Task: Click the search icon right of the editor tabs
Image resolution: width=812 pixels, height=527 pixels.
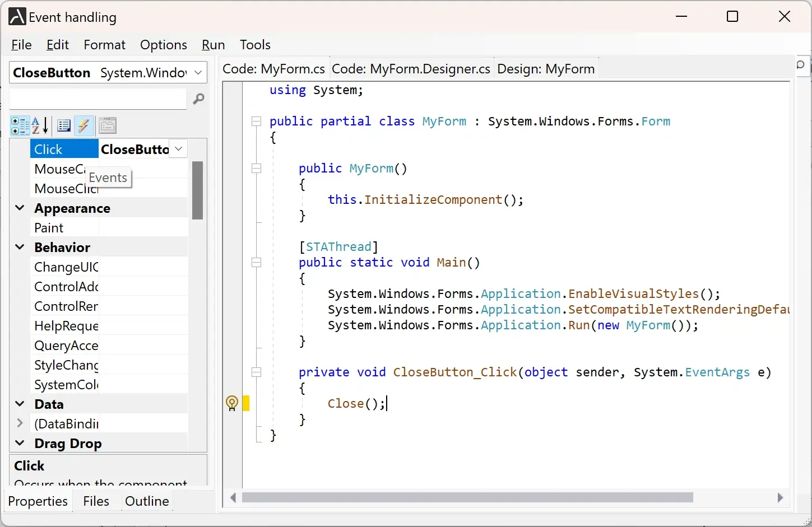Action: click(801, 66)
